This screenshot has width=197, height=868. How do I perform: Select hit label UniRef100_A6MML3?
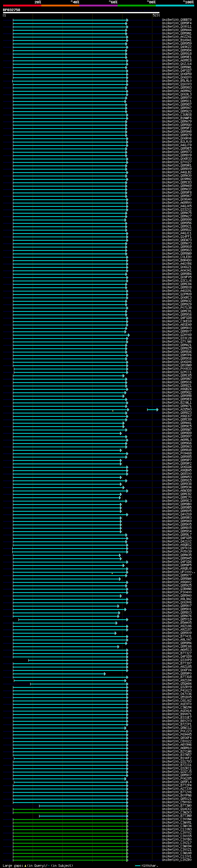point(177,440)
